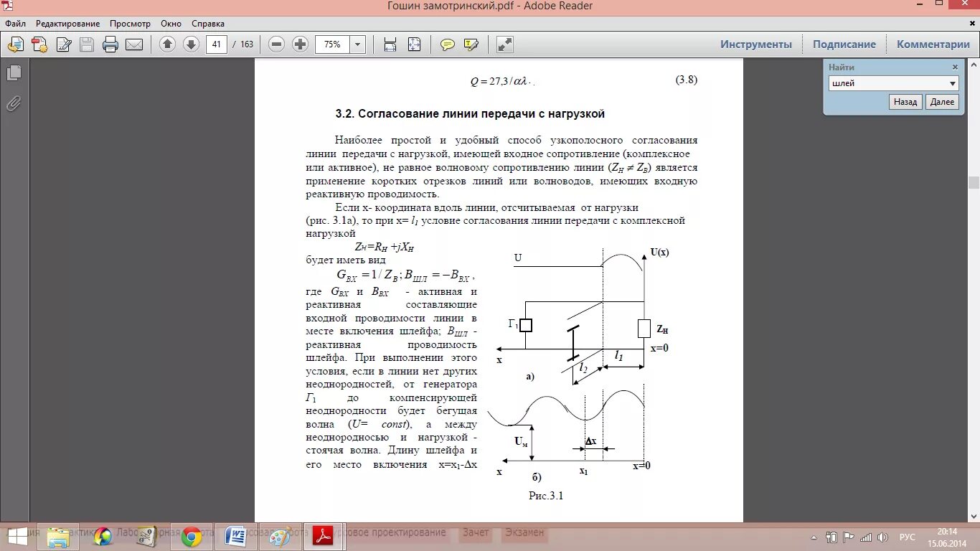Open the Windows Start button
980x551 pixels.
17,536
